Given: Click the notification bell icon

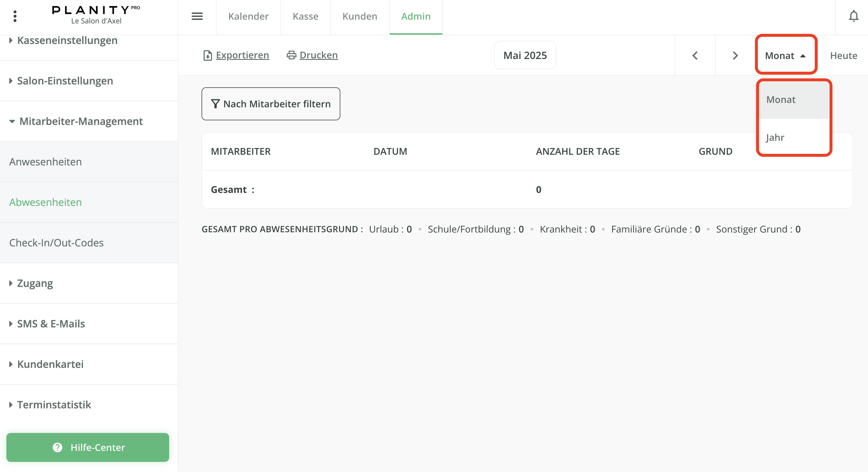Looking at the screenshot, I should (x=854, y=16).
